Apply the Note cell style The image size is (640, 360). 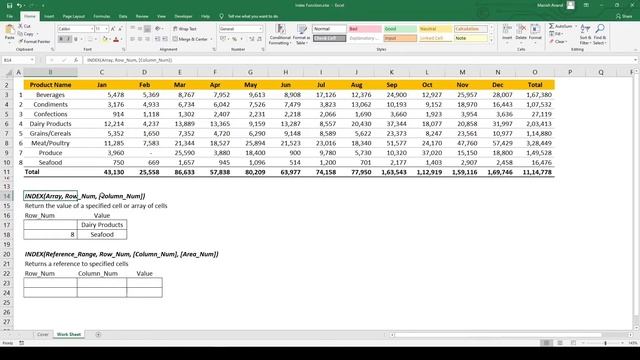tap(471, 38)
